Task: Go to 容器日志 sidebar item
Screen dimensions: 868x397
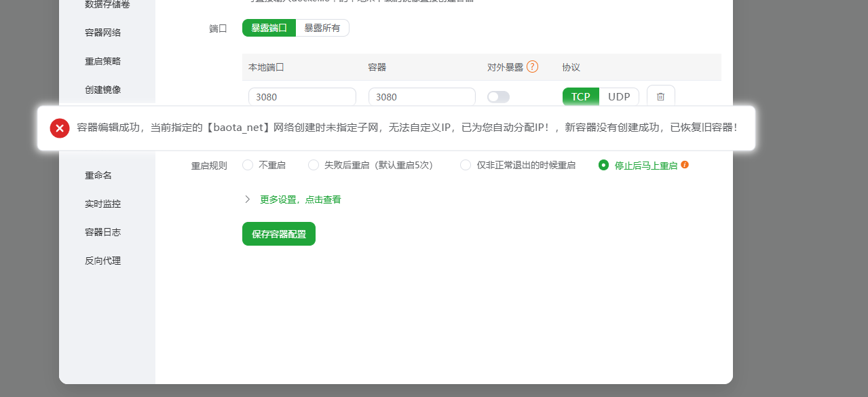Action: pyautogui.click(x=103, y=232)
